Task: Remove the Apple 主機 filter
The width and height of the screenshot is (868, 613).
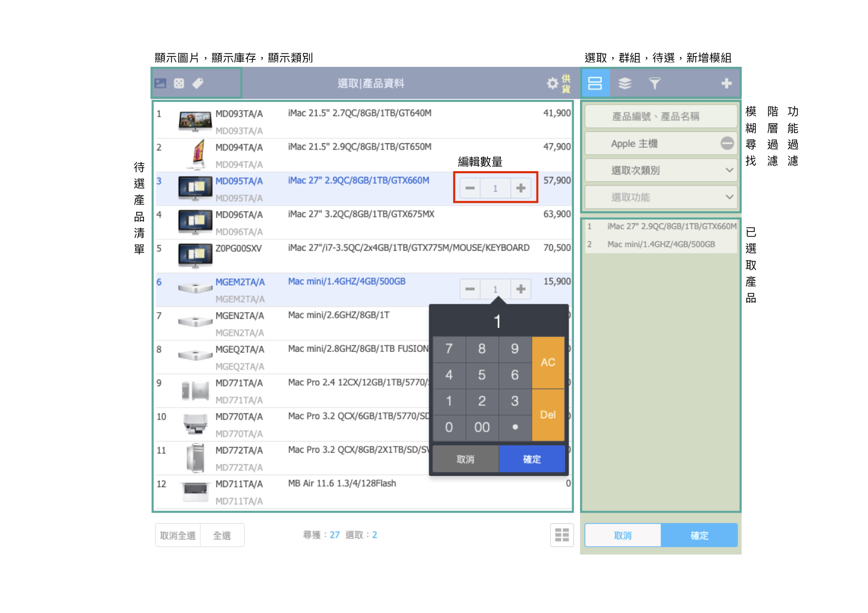Action: point(727,143)
